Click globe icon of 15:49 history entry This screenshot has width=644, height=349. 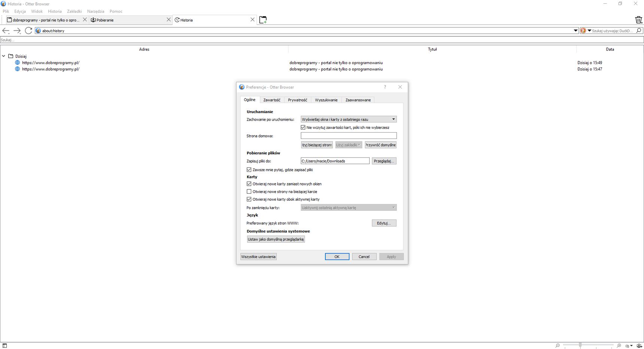click(x=17, y=63)
